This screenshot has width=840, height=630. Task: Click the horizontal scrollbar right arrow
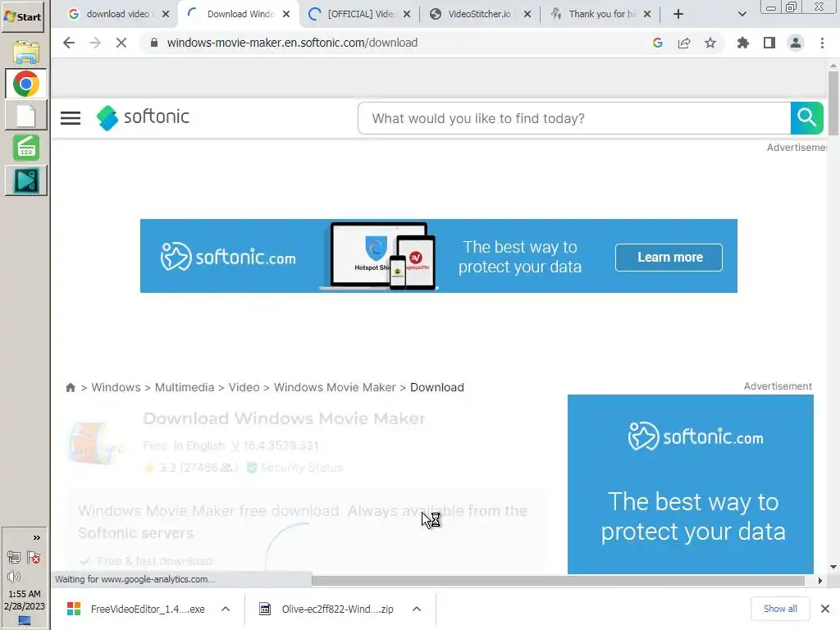pyautogui.click(x=820, y=581)
